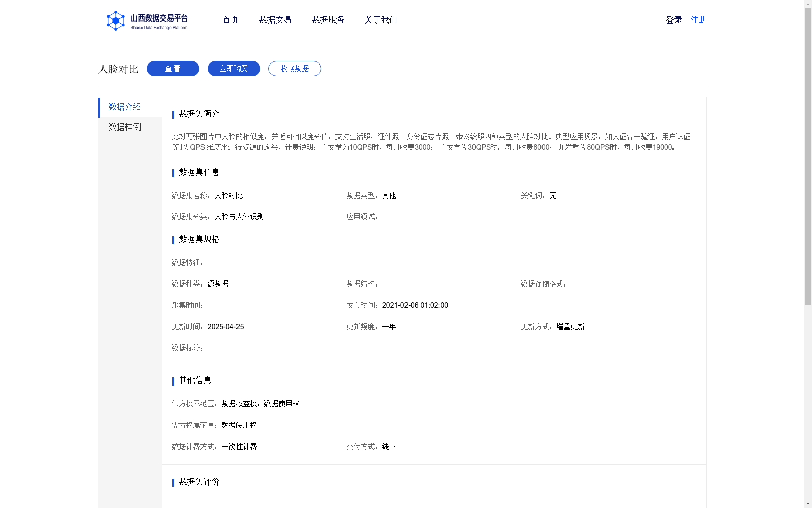Screen dimensions: 812x508
Task: Click the 查看 button
Action: (173, 69)
